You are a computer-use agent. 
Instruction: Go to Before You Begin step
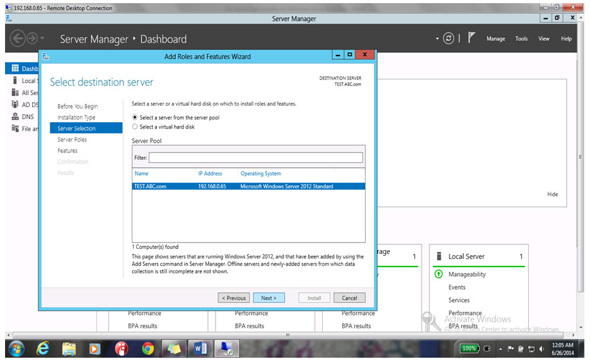tap(78, 106)
